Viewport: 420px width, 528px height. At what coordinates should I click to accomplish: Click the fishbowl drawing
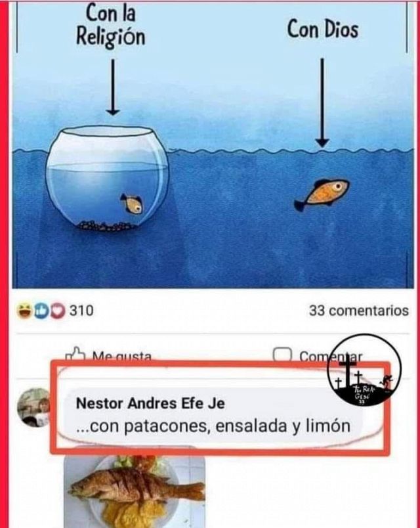click(x=108, y=179)
